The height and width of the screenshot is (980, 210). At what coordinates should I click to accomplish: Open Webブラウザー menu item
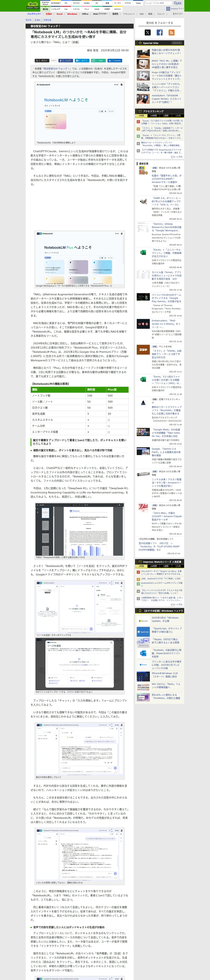coord(100,14)
